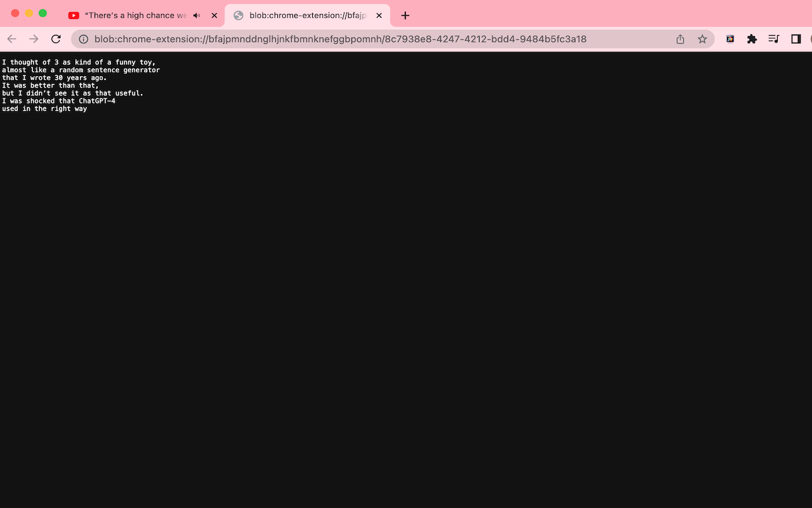The width and height of the screenshot is (812, 508).
Task: Click the line "that I wrote 30 years ago."
Action: 55,77
